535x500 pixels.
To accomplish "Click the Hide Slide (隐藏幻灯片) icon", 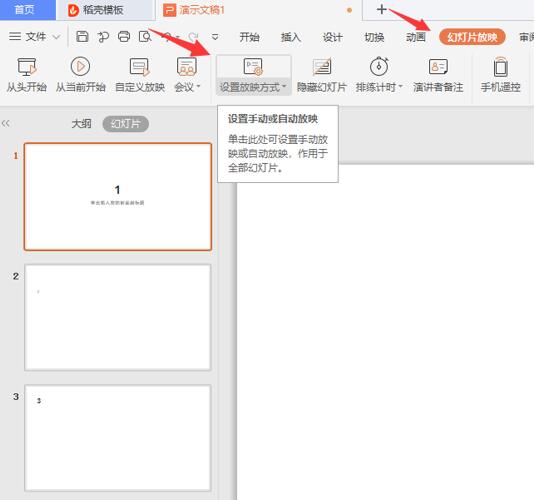I will 322,67.
